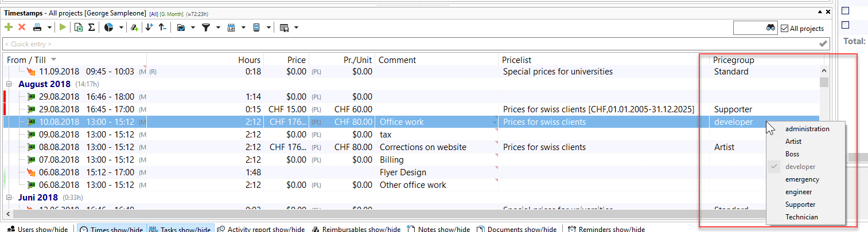868x232 pixels.
Task: Click the binoculars search icon
Action: click(771, 28)
